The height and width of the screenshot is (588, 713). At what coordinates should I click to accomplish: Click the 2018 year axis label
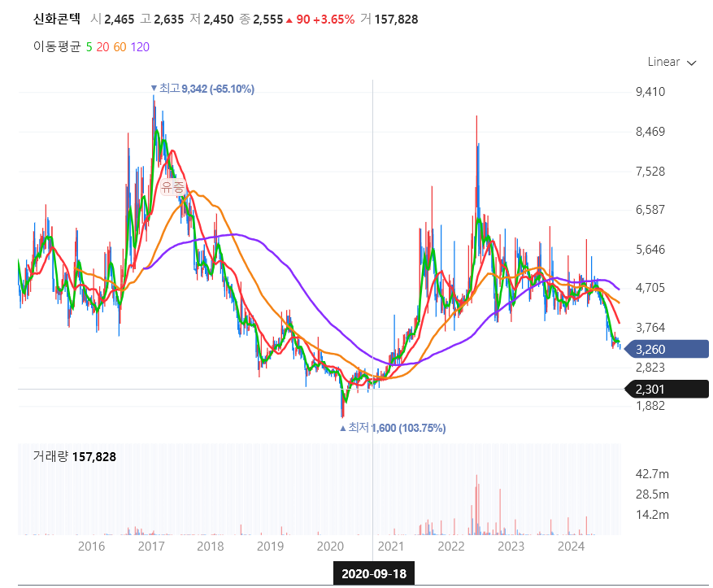pos(210,547)
